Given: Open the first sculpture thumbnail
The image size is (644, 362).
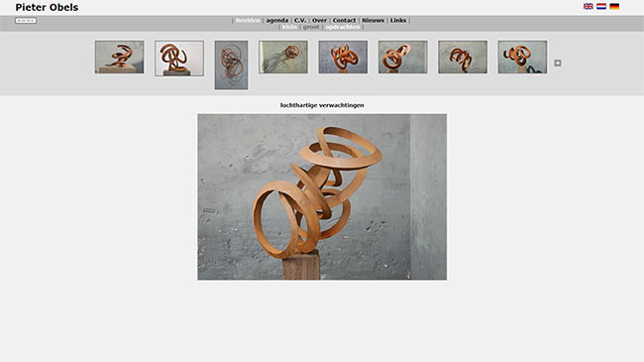Looking at the screenshot, I should [120, 57].
